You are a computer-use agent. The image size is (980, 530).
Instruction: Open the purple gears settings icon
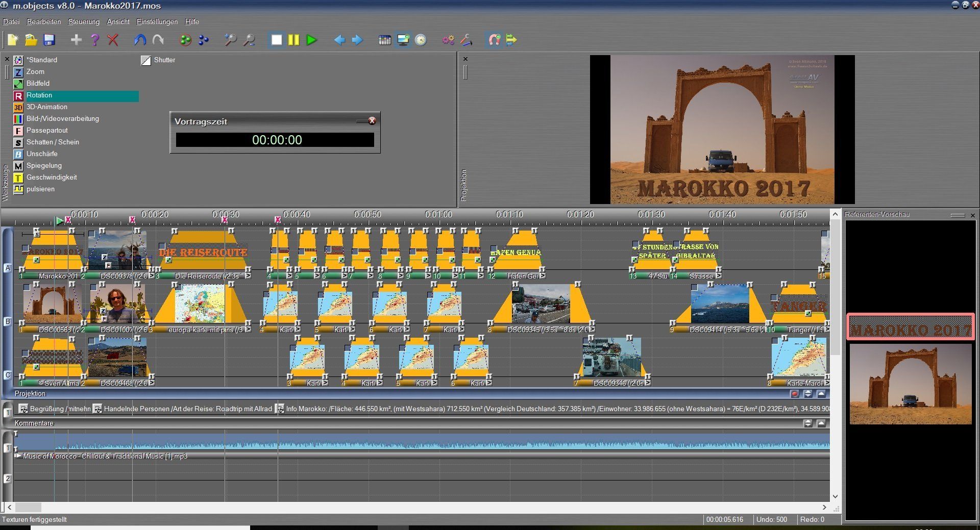tap(448, 40)
